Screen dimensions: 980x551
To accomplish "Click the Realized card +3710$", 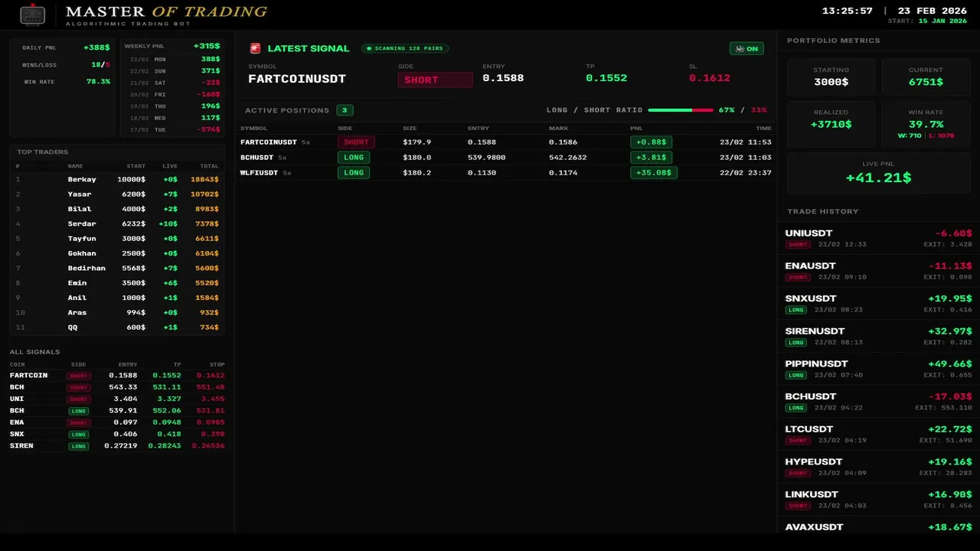I will 831,124.
